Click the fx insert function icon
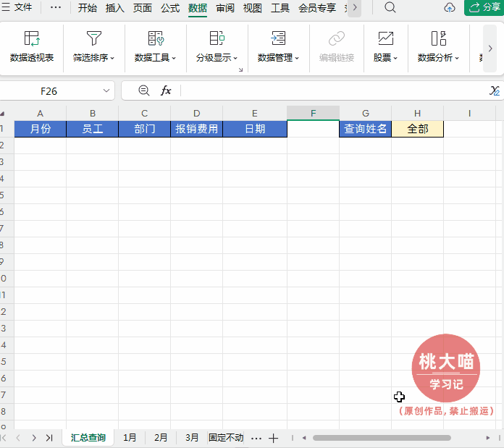Image resolution: width=504 pixels, height=448 pixels. click(166, 91)
